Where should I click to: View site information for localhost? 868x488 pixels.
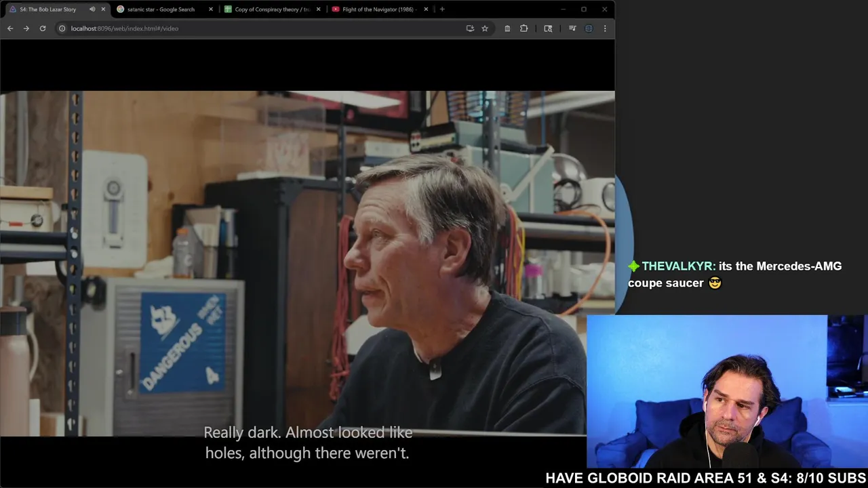click(x=62, y=28)
